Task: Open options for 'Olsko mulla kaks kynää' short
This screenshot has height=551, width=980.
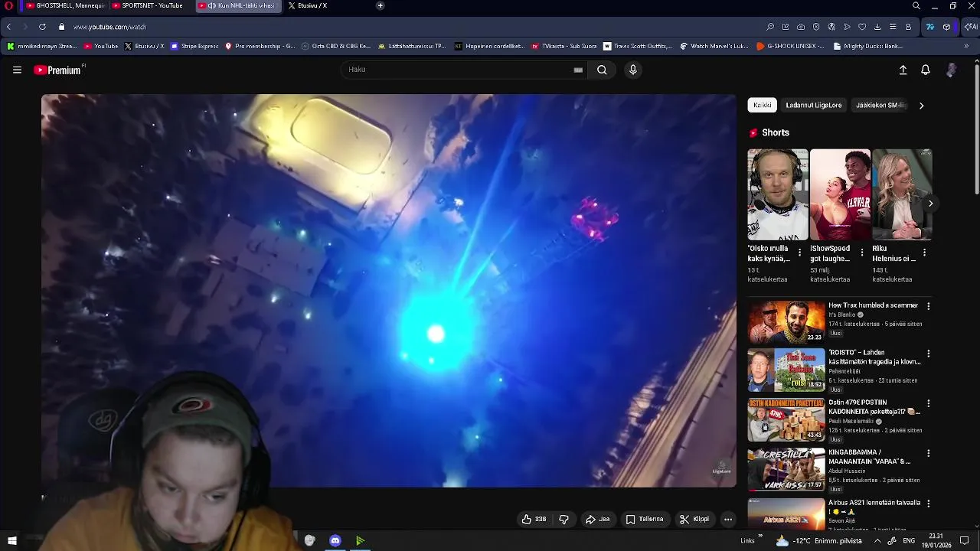Action: coord(799,252)
